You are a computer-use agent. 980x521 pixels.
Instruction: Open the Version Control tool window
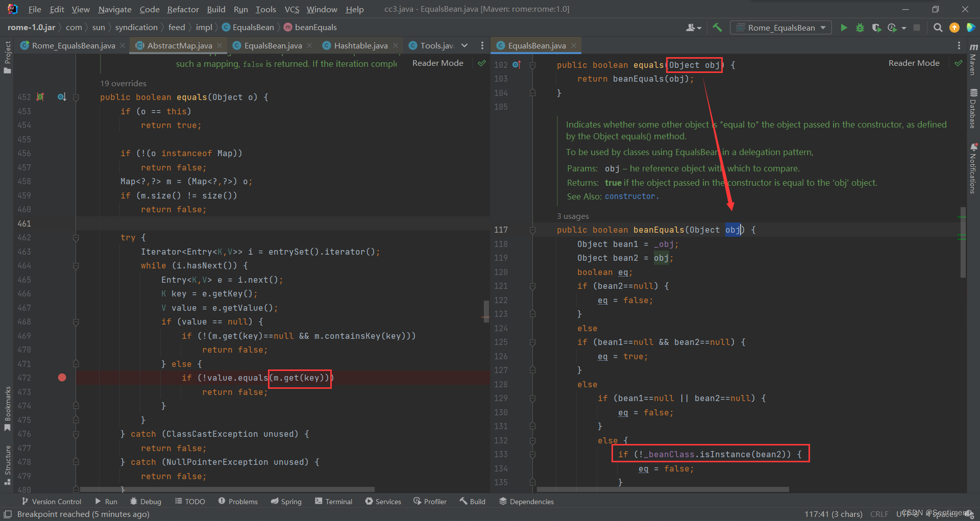click(52, 502)
